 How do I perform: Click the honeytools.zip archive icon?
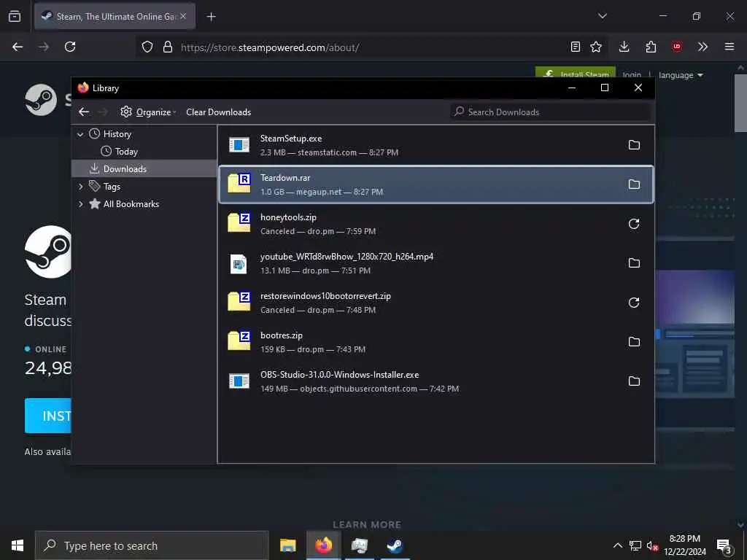coord(239,223)
